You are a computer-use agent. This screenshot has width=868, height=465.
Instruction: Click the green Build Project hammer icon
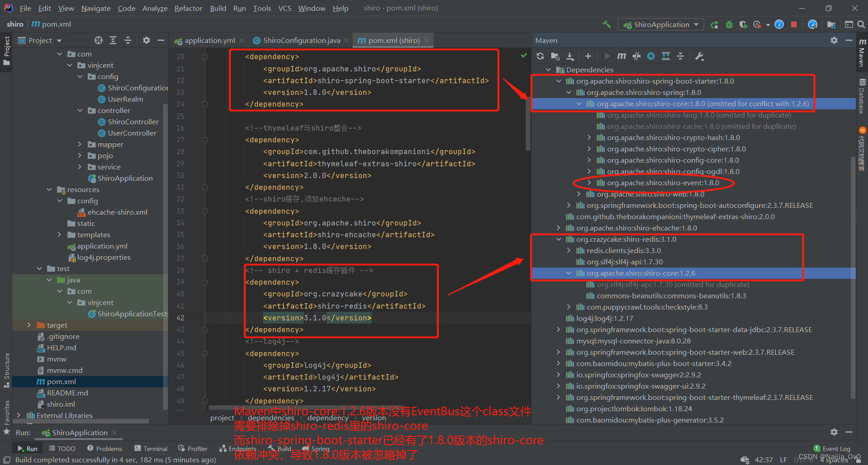[x=607, y=24]
